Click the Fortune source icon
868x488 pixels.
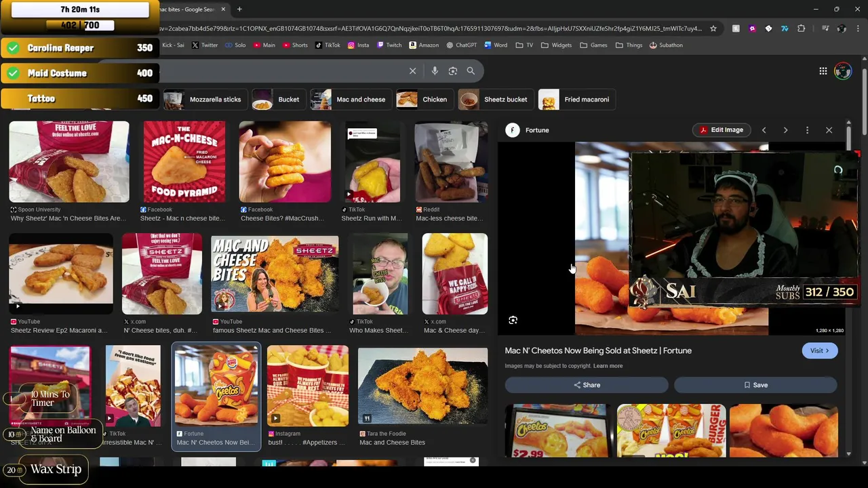click(x=513, y=130)
